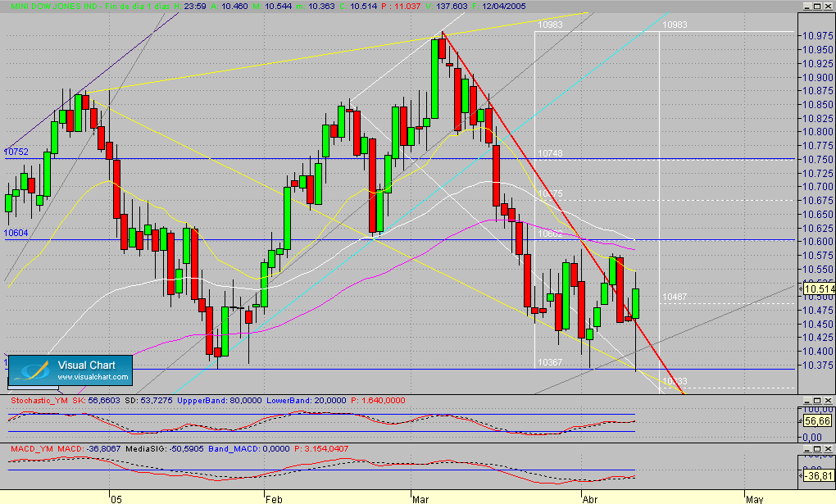Click the 'F: 12/04/2005' date value
836x504 pixels.
(499, 7)
